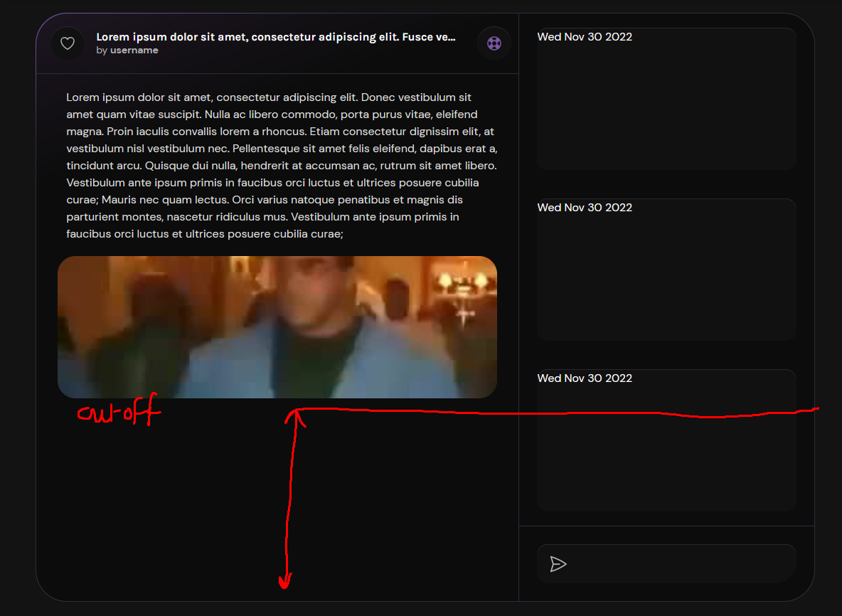The image size is (842, 616).
Task: Select the first Wed Nov 30 2022 comment
Action: coord(666,98)
